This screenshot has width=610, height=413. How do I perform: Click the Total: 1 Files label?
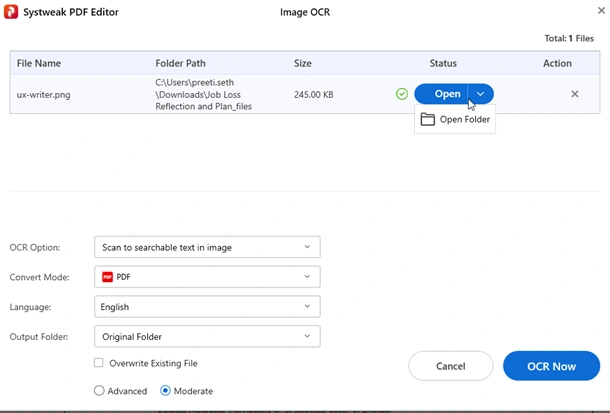click(x=569, y=38)
